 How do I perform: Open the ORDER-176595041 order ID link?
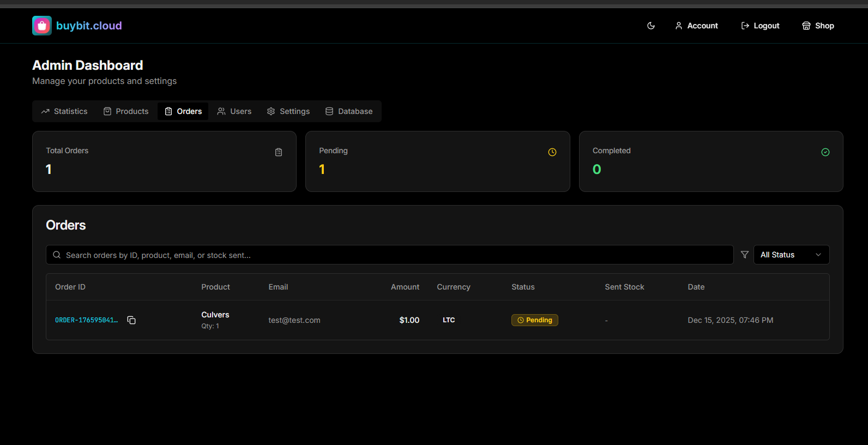click(86, 320)
